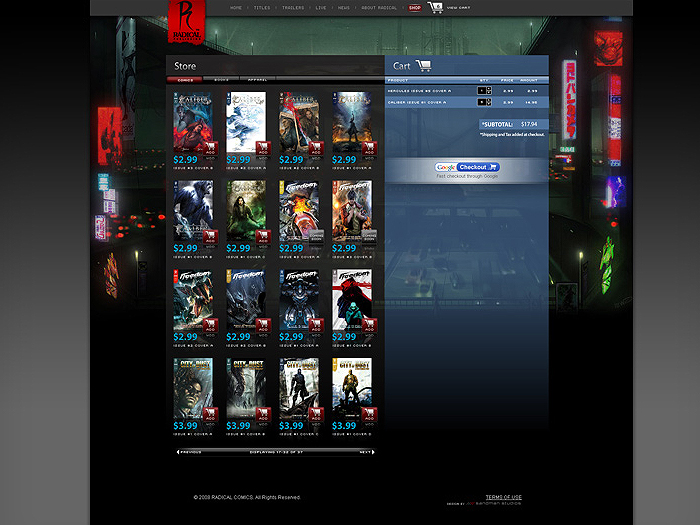
Task: Add the red-and-blue Caliber cover to cart
Action: tap(210, 148)
